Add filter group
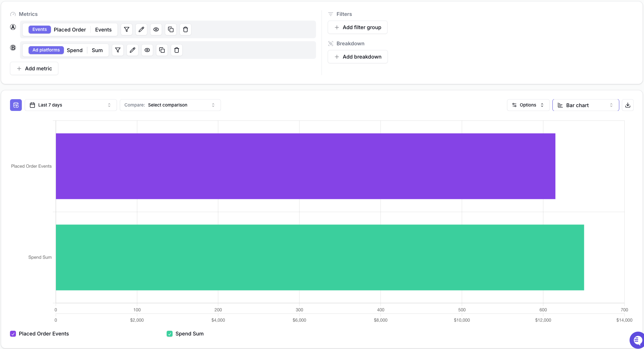Viewport: 644px width, 349px height. pos(357,27)
